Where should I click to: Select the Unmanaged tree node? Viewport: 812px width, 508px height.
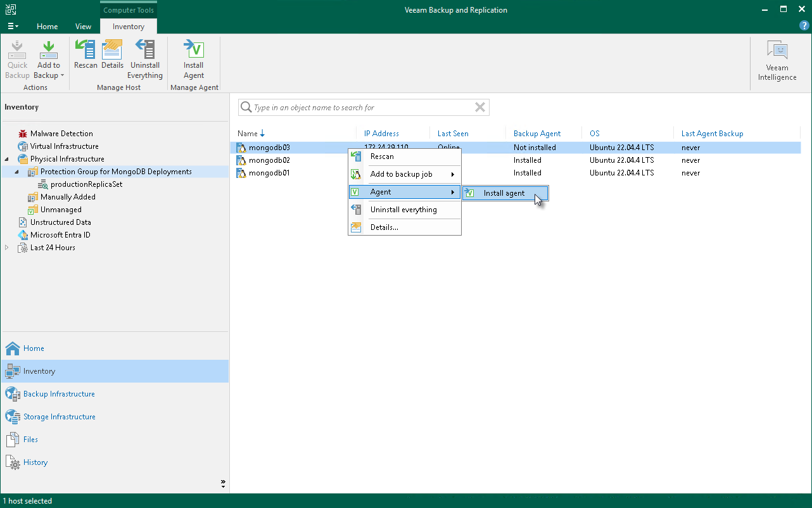[61, 210]
